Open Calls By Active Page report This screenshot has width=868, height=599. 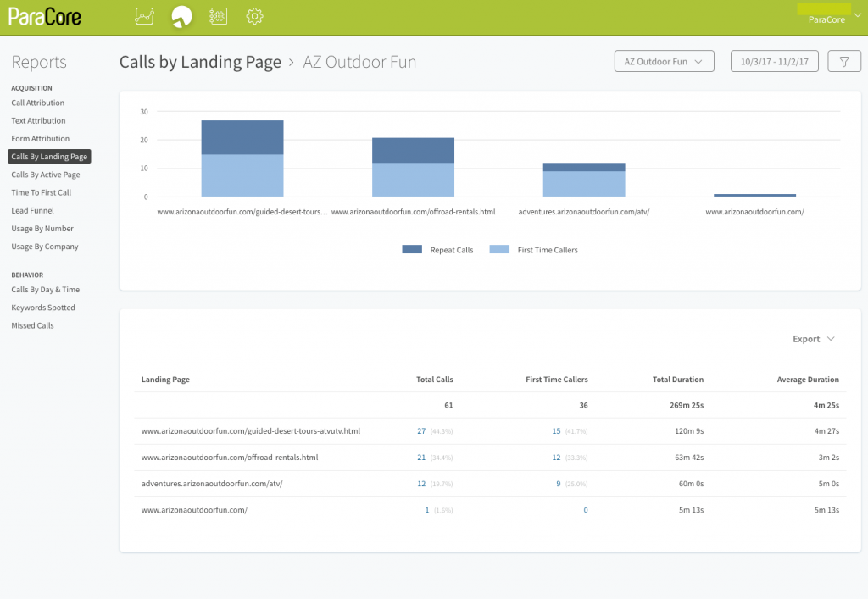[46, 175]
